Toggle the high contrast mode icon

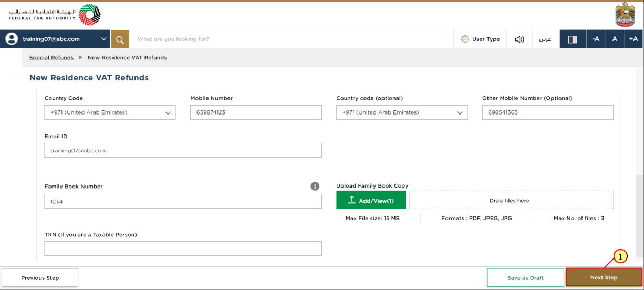point(573,39)
